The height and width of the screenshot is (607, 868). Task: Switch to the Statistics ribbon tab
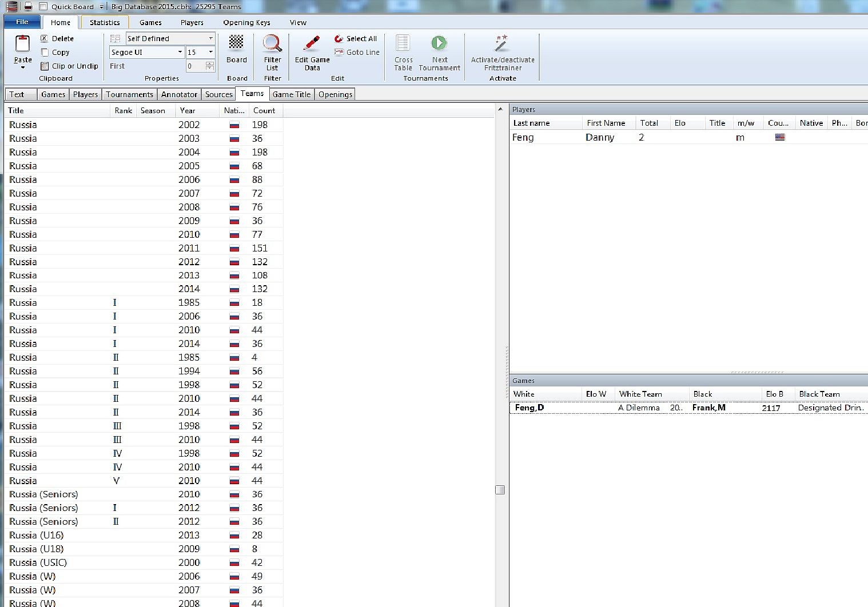pos(105,22)
